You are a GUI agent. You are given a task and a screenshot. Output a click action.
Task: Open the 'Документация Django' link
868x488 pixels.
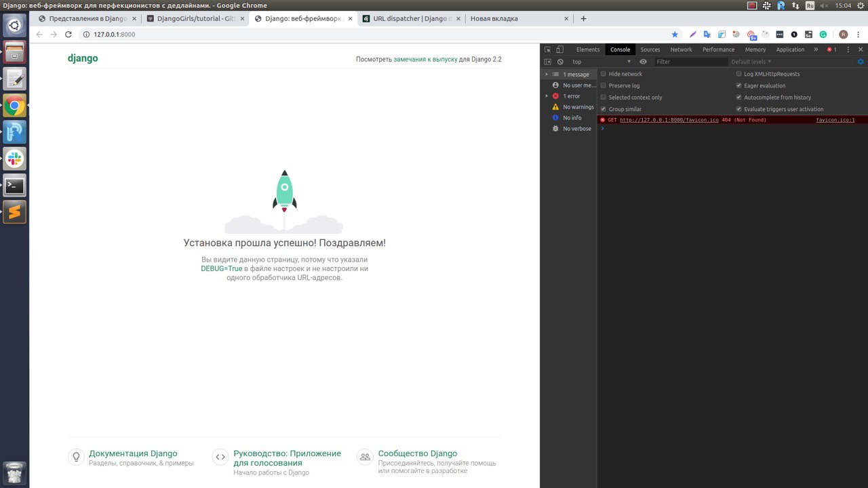133,453
